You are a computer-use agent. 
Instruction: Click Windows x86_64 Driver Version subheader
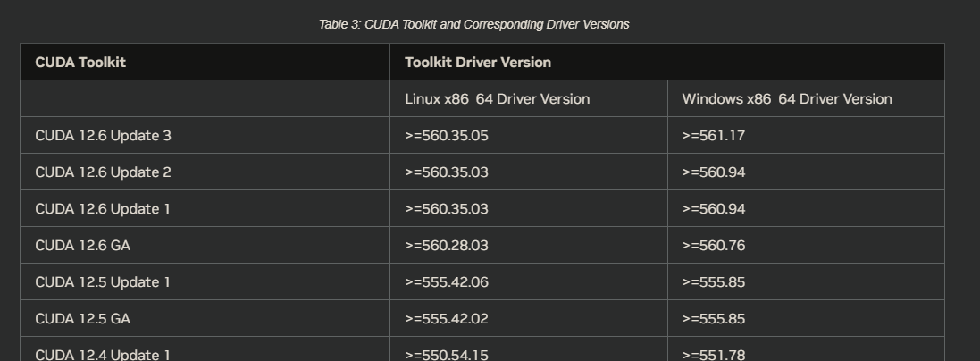787,99
